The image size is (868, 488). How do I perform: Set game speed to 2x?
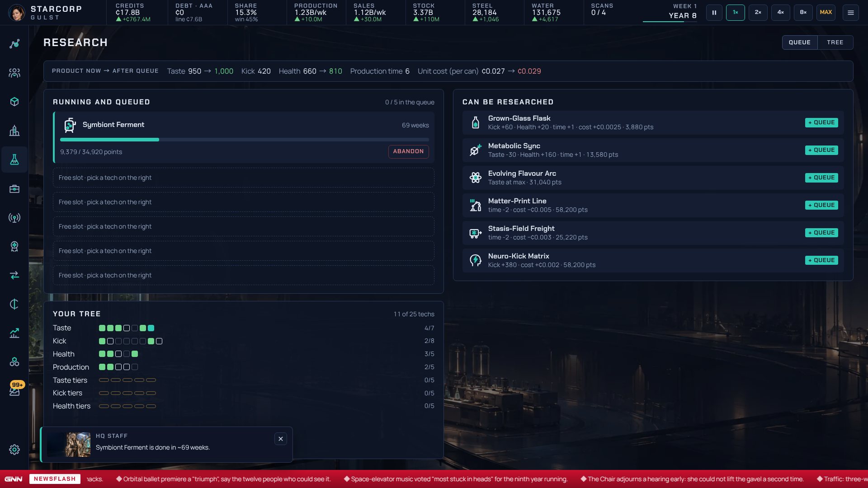click(758, 13)
